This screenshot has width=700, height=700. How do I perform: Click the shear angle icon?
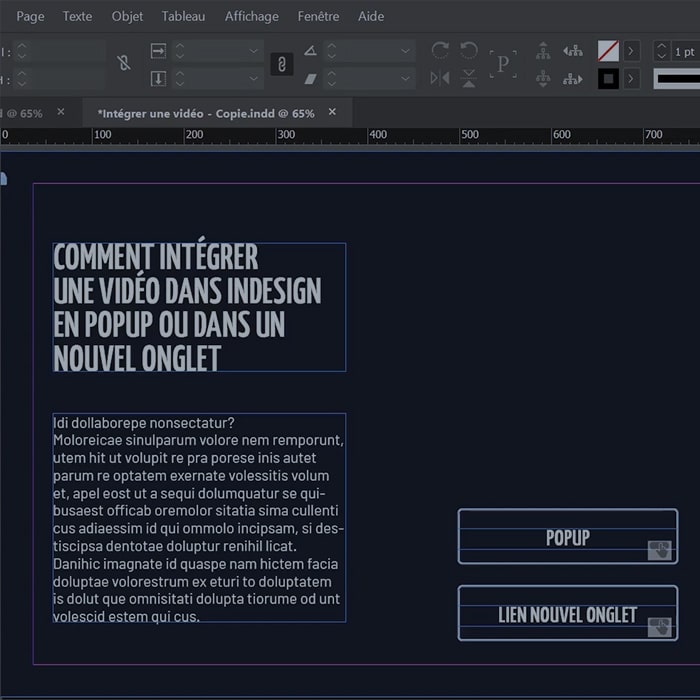coord(310,79)
